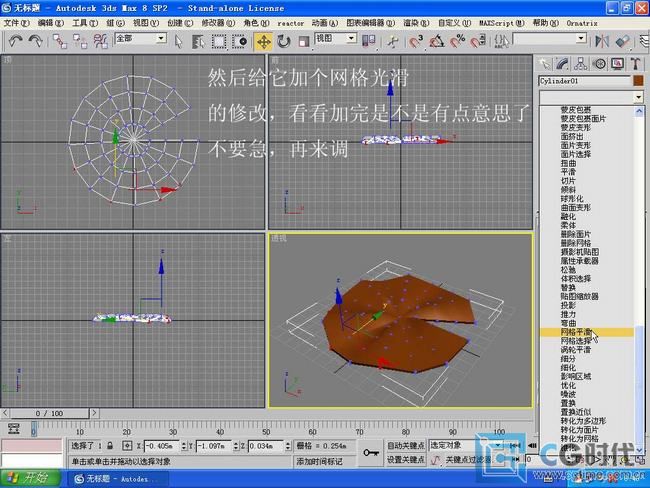650x488 pixels.
Task: Open the 渲染 menu
Action: tap(416, 23)
